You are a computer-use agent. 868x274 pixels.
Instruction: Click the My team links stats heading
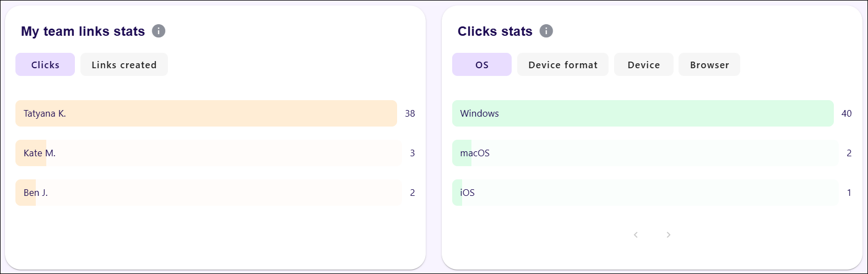tap(83, 31)
